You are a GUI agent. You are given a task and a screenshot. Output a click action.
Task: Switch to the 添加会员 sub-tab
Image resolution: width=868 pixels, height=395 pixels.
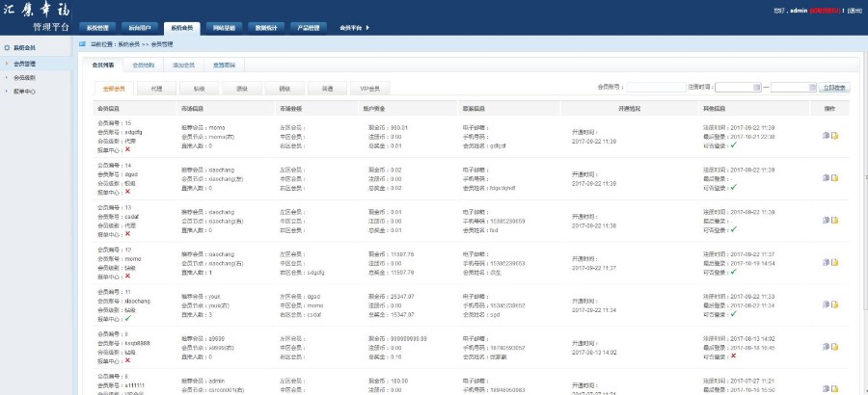tap(184, 66)
